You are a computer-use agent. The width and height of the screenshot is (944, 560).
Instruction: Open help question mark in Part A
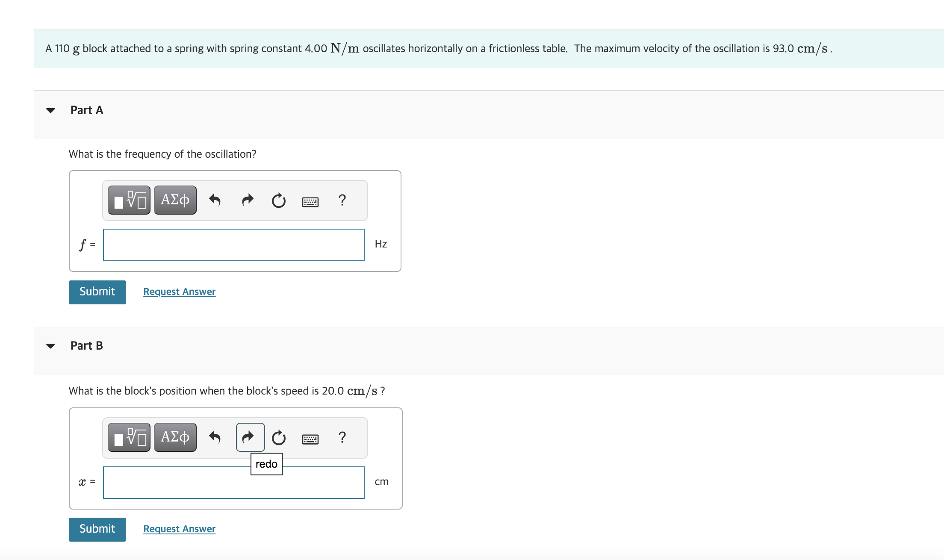tap(342, 200)
